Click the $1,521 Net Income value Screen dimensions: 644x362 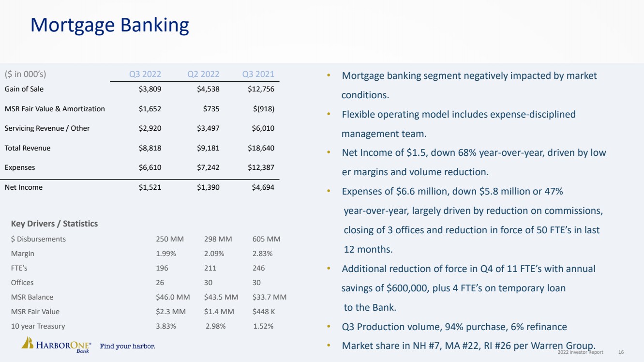[150, 187]
